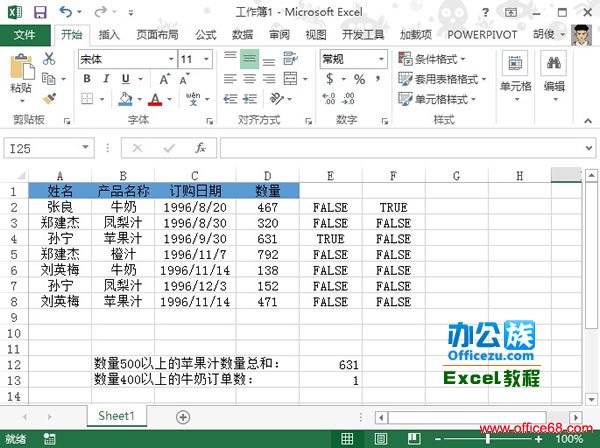The image size is (600, 448).
Task: Align text left
Action: pos(230,79)
